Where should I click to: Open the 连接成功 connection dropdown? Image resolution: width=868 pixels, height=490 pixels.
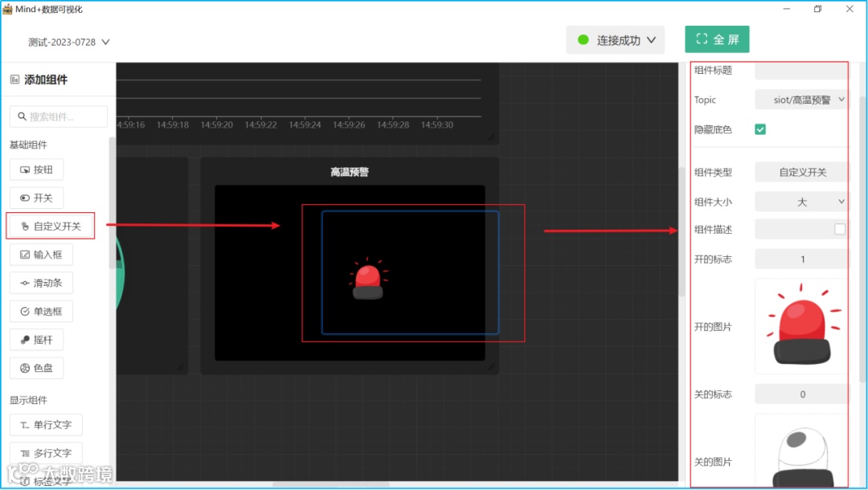(615, 40)
